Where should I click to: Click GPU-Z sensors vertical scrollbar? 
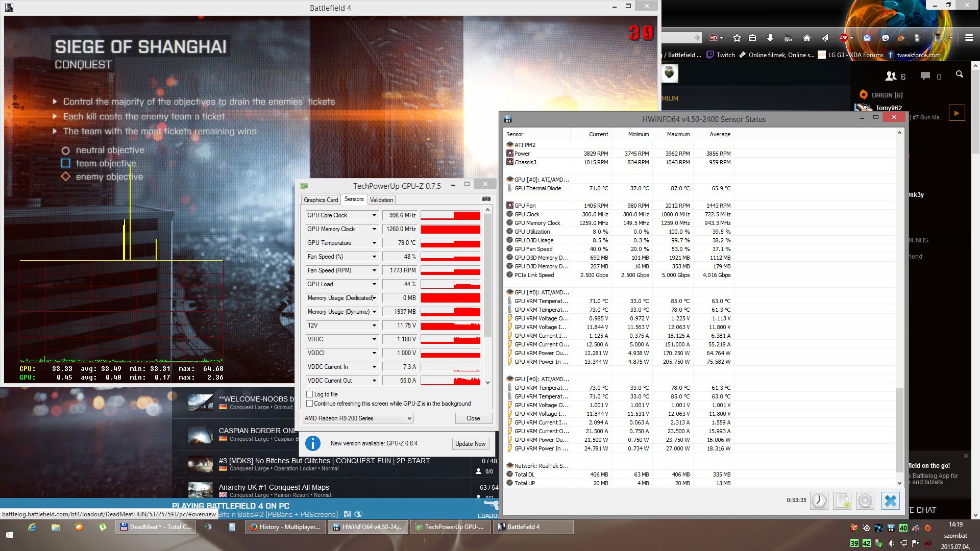point(487,275)
